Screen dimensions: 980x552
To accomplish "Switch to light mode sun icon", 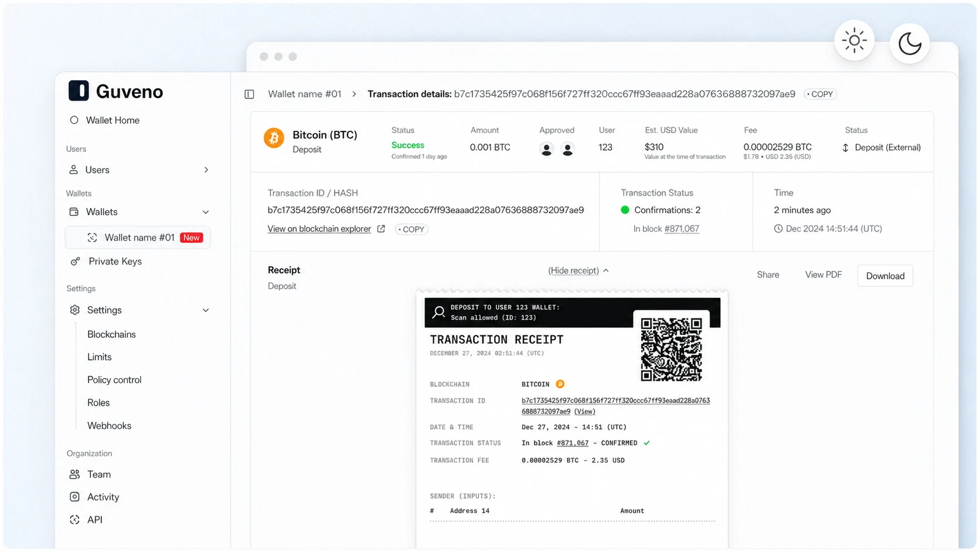I will point(854,40).
